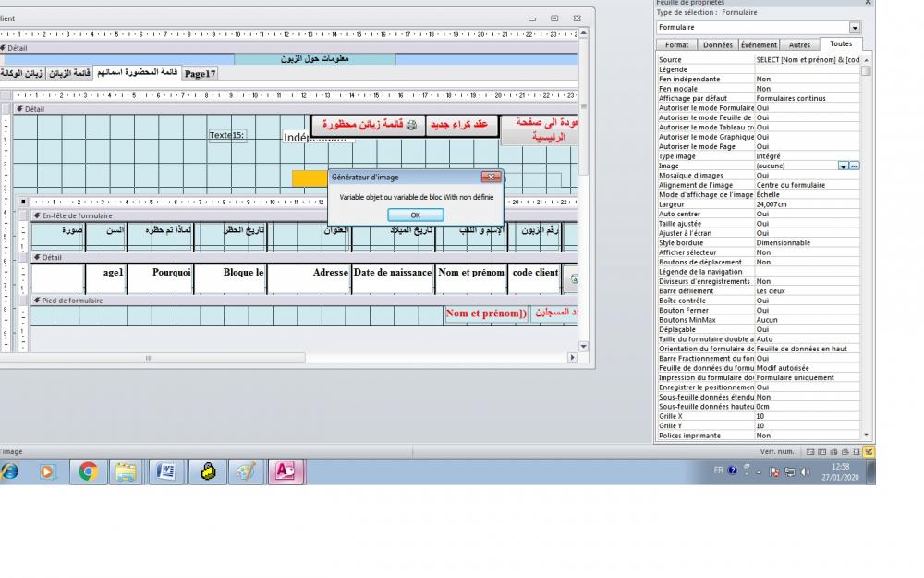The width and height of the screenshot is (924, 578).
Task: Click the blue help tray icon
Action: (x=733, y=471)
